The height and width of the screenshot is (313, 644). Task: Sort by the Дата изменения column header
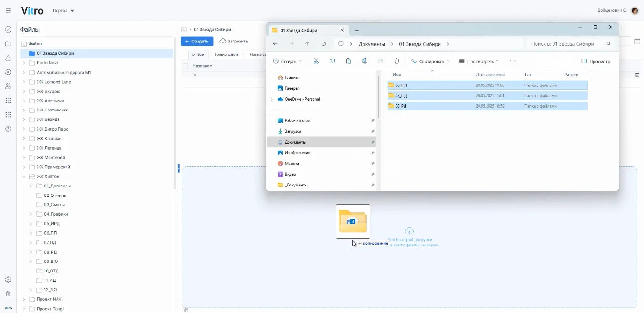point(491,75)
